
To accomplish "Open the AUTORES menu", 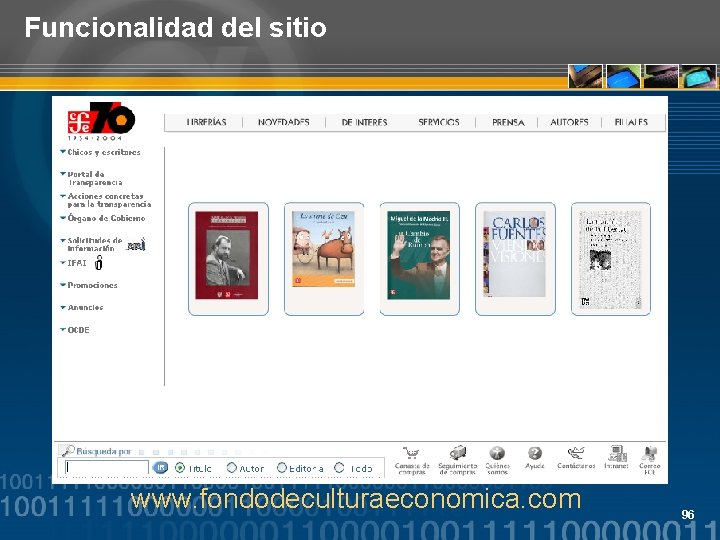I will (x=569, y=122).
